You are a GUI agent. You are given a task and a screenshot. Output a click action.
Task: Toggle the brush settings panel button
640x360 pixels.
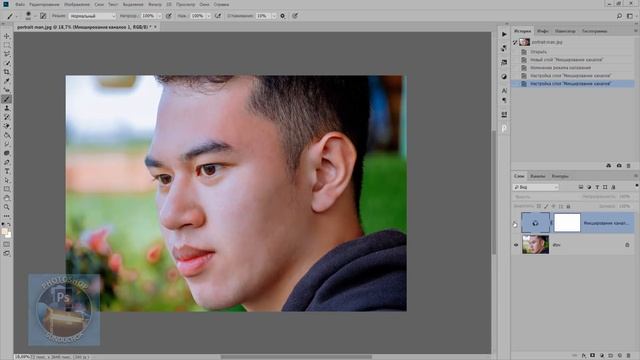(x=43, y=16)
